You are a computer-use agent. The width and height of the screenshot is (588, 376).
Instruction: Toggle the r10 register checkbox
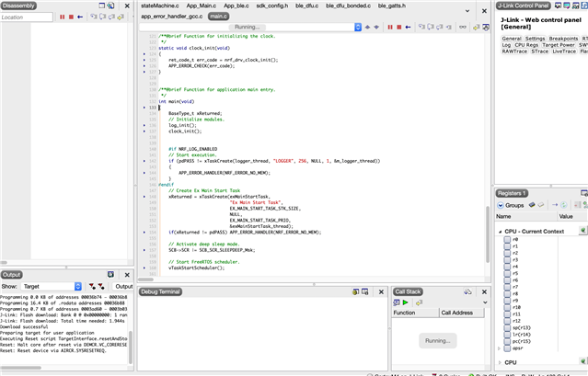click(507, 307)
